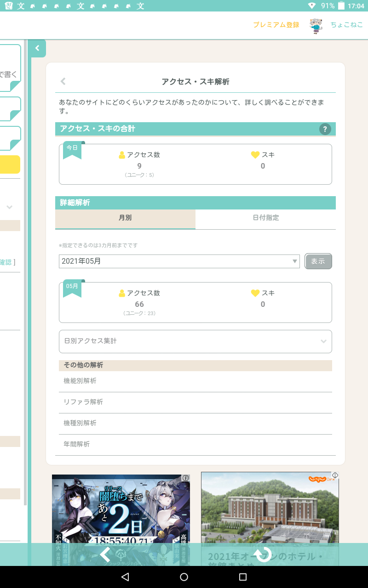Screen dimensions: 368x588
Task: Open the game ad counting down 2日
Action: pyautogui.click(x=121, y=509)
